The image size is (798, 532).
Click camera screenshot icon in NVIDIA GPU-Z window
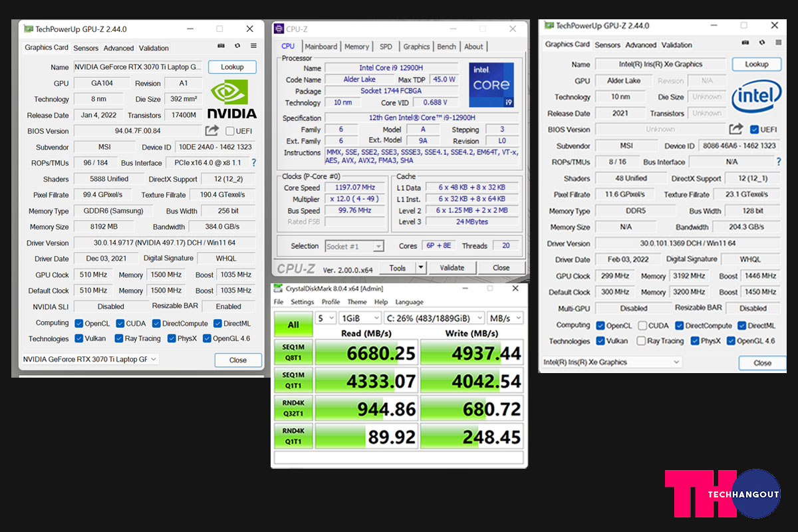(221, 47)
